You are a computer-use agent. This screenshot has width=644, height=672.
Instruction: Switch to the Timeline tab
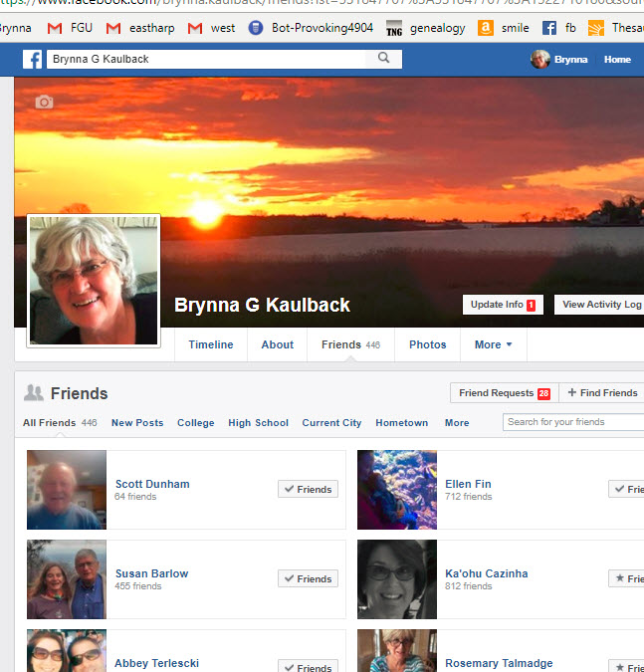tap(211, 344)
